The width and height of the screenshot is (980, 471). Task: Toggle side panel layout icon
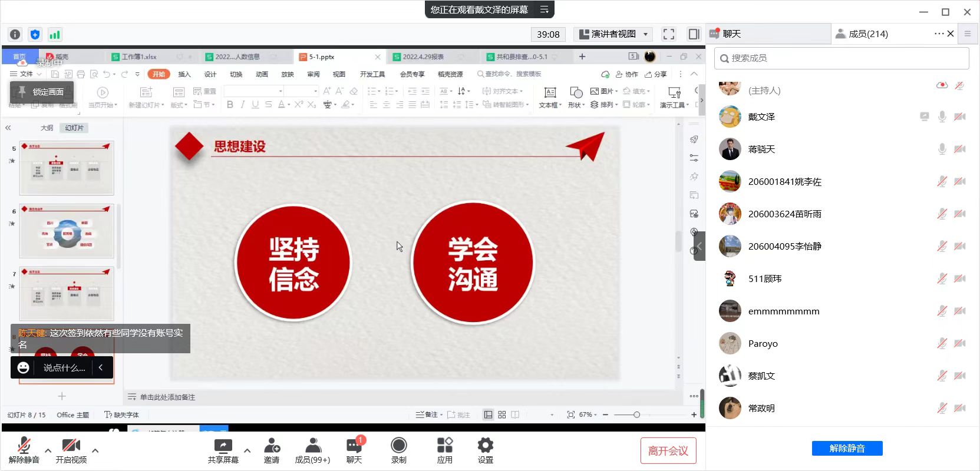pyautogui.click(x=694, y=34)
